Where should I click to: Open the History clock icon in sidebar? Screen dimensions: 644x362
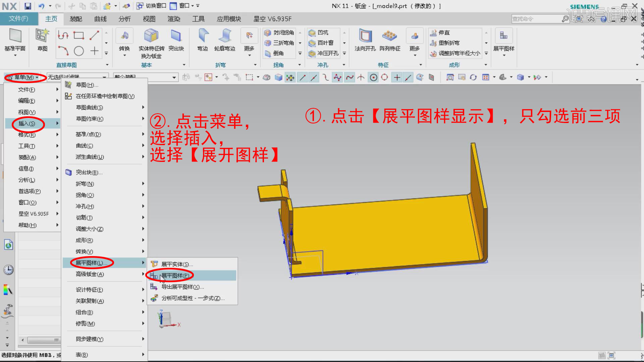(x=8, y=270)
